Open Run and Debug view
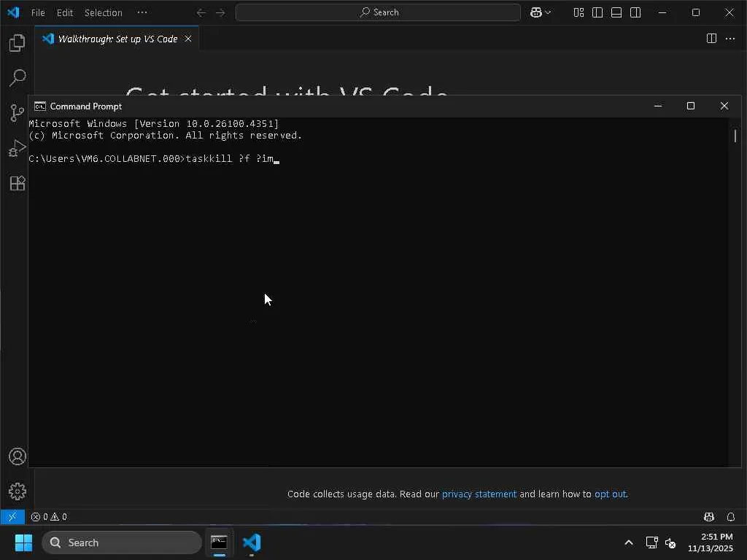Screen dimensions: 747x560 point(18,148)
